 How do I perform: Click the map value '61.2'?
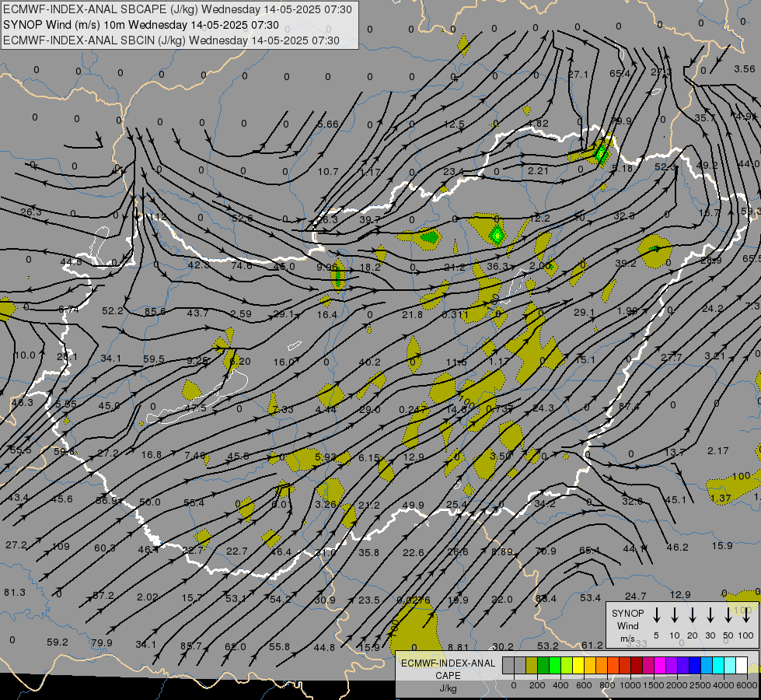pos(592,645)
